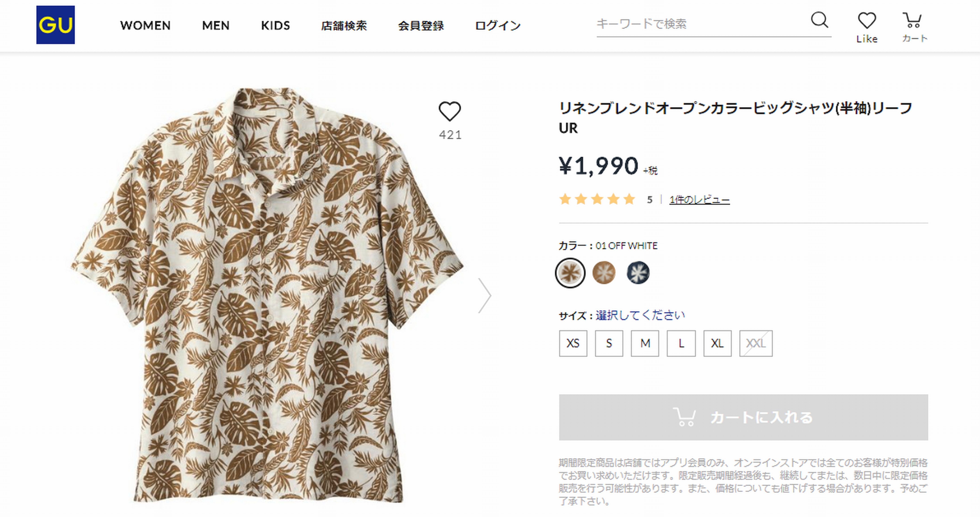The width and height of the screenshot is (980, 517).
Task: Choose size XL
Action: point(717,344)
